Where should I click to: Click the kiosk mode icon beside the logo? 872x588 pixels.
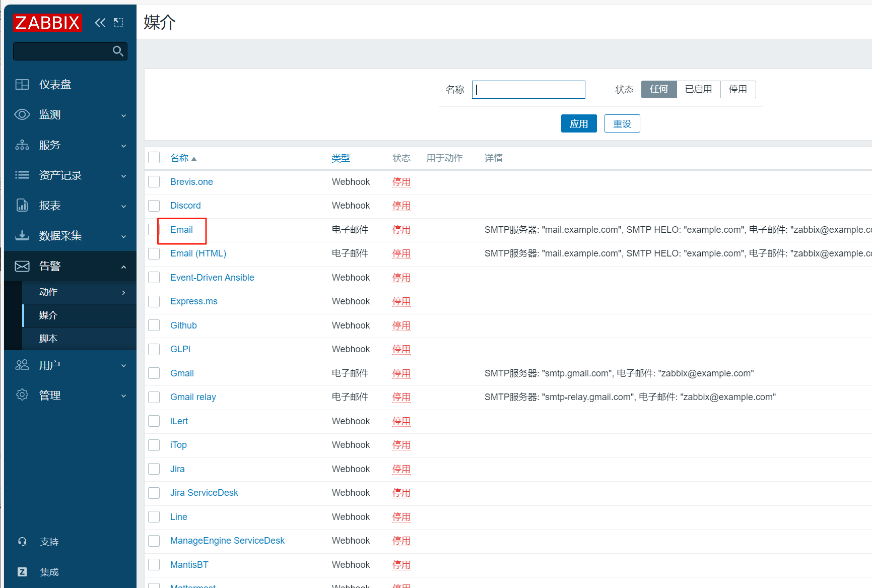pos(118,23)
